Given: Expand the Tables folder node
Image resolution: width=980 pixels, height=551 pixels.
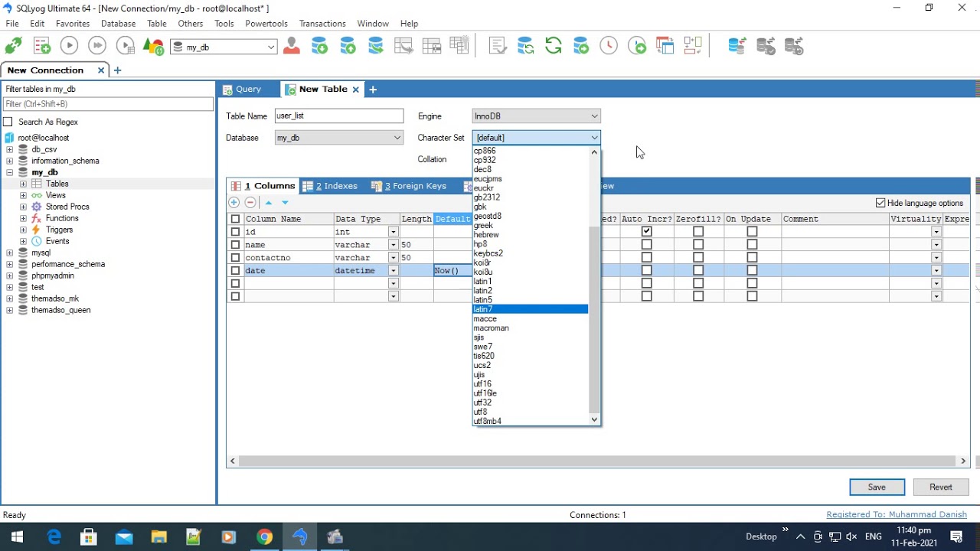Looking at the screenshot, I should (x=23, y=184).
